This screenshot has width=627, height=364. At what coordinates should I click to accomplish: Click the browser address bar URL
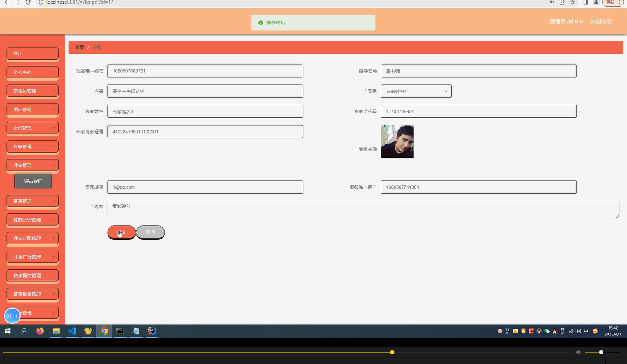(80, 2)
